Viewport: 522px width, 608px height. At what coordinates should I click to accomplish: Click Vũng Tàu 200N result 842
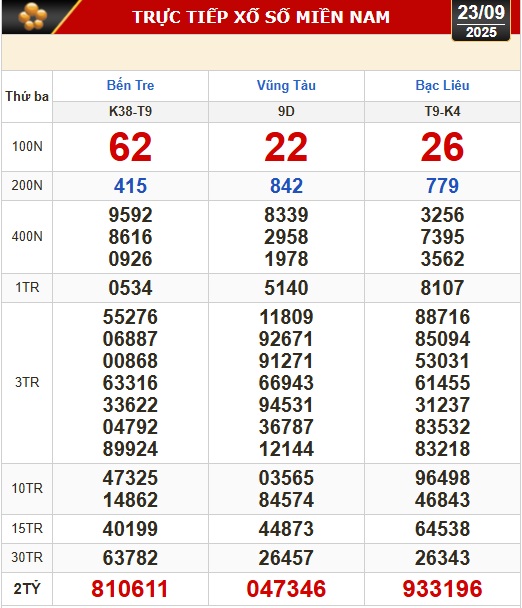286,186
